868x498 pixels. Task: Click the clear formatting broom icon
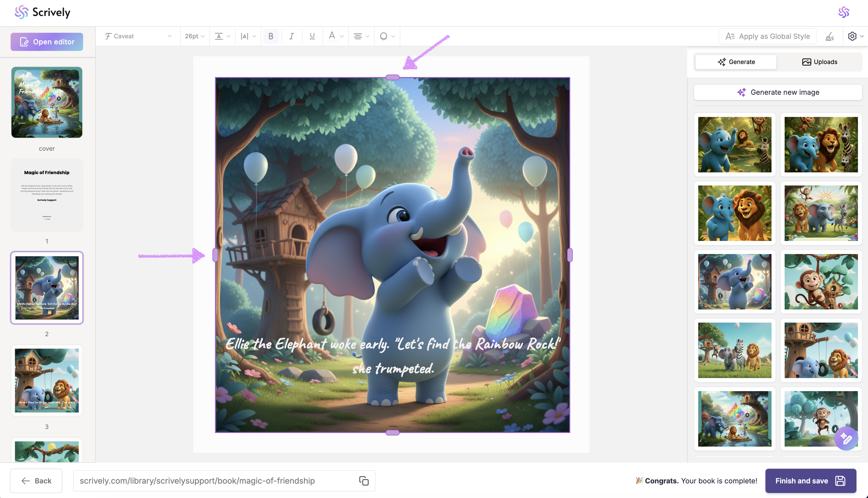[x=830, y=36]
